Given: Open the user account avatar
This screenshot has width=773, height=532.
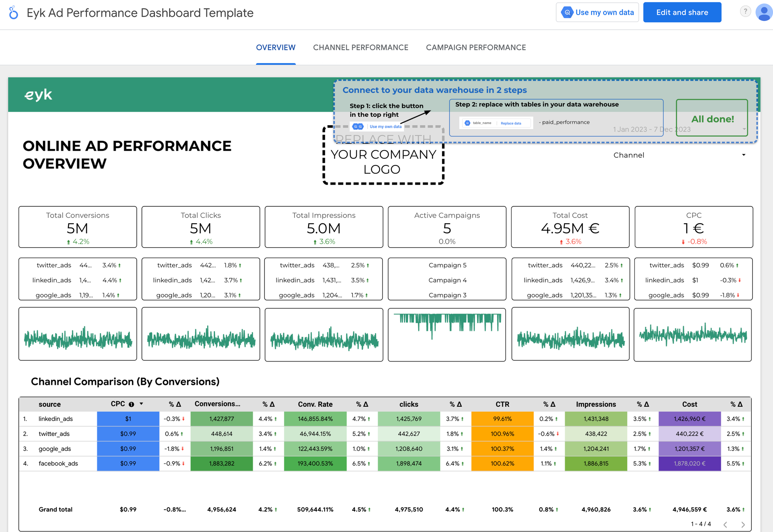Looking at the screenshot, I should (x=764, y=12).
